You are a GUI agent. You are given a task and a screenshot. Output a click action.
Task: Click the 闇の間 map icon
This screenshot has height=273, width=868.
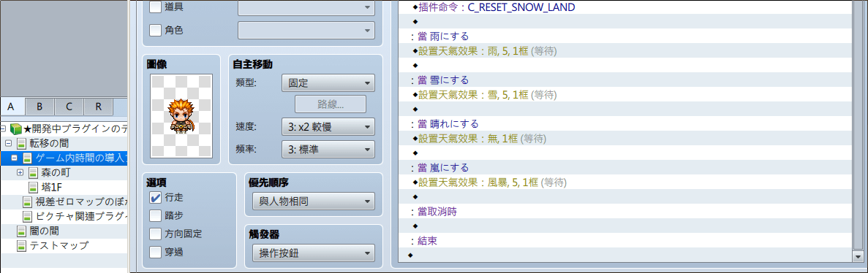[x=21, y=231]
